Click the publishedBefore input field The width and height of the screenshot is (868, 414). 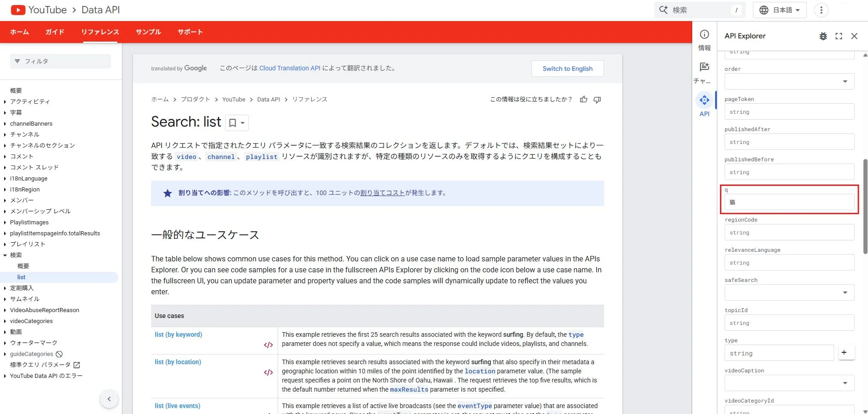click(x=789, y=172)
